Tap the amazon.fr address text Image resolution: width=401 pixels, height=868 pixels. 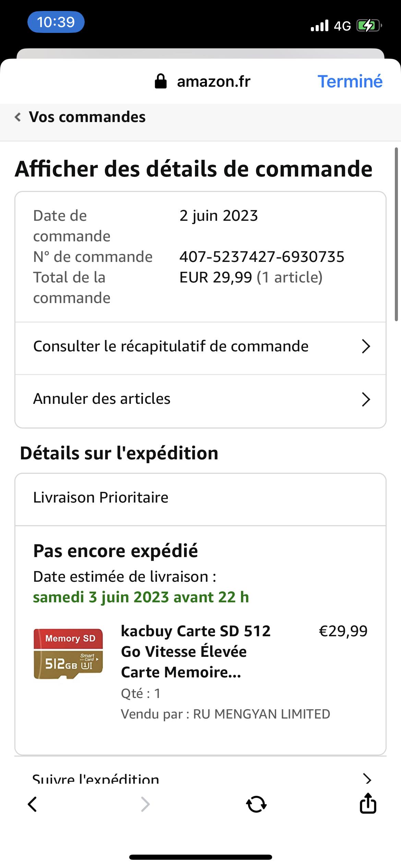[213, 82]
